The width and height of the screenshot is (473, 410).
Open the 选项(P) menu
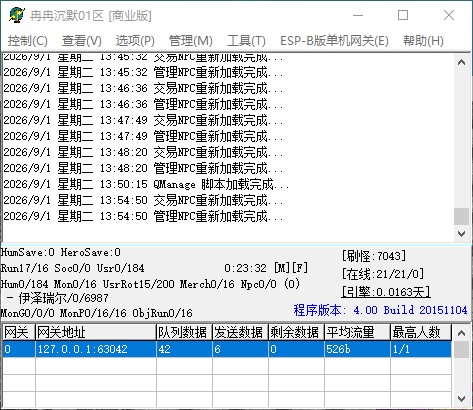point(135,41)
